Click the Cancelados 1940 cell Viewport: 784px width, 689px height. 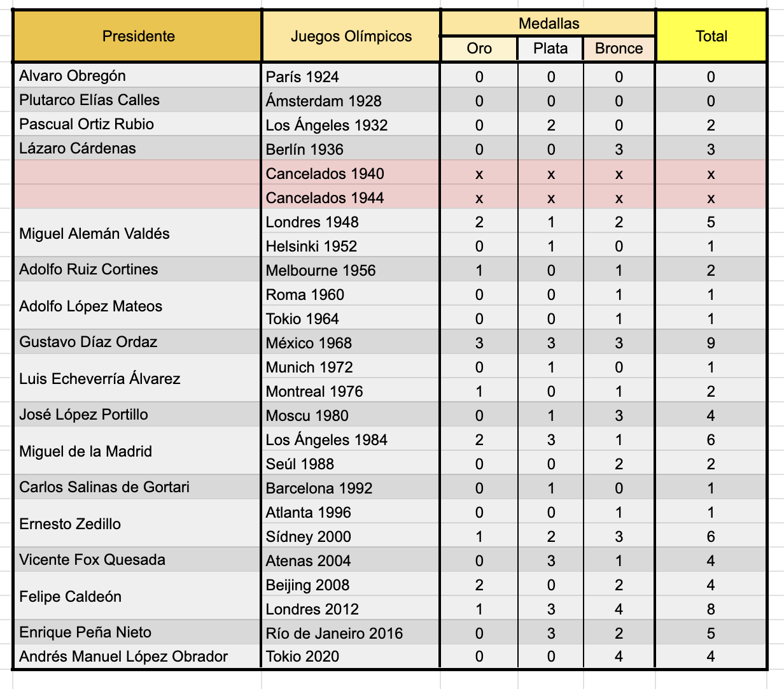pos(351,173)
